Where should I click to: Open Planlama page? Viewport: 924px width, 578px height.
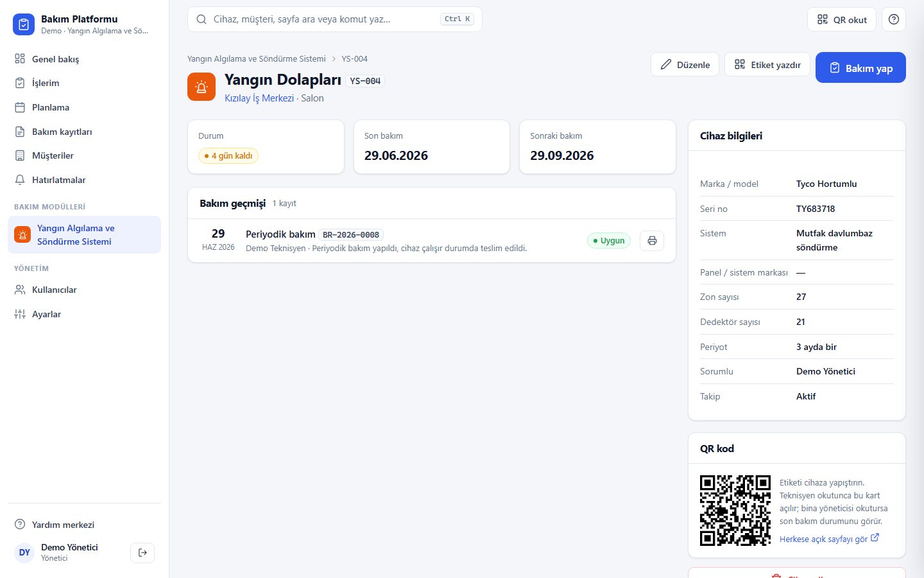(84, 107)
